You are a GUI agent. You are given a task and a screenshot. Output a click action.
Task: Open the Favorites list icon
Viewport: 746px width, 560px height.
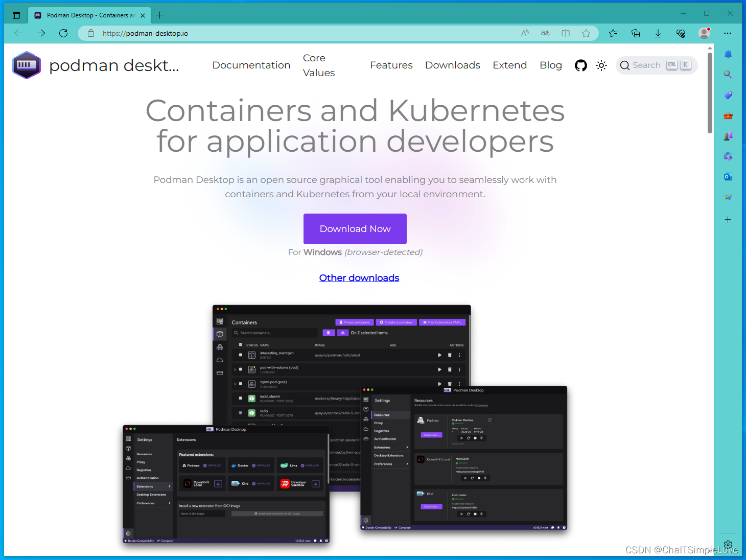613,33
